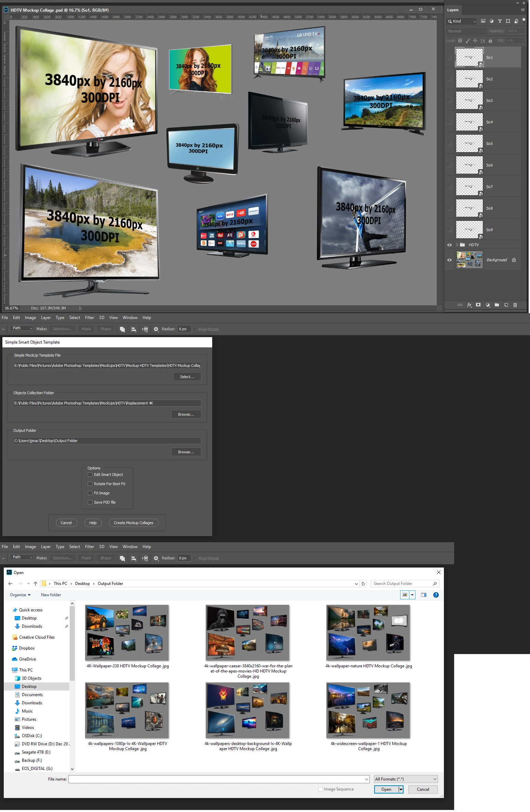Enable the Rotate For Best Fit checkbox
This screenshot has width=530, height=812.
[x=90, y=484]
